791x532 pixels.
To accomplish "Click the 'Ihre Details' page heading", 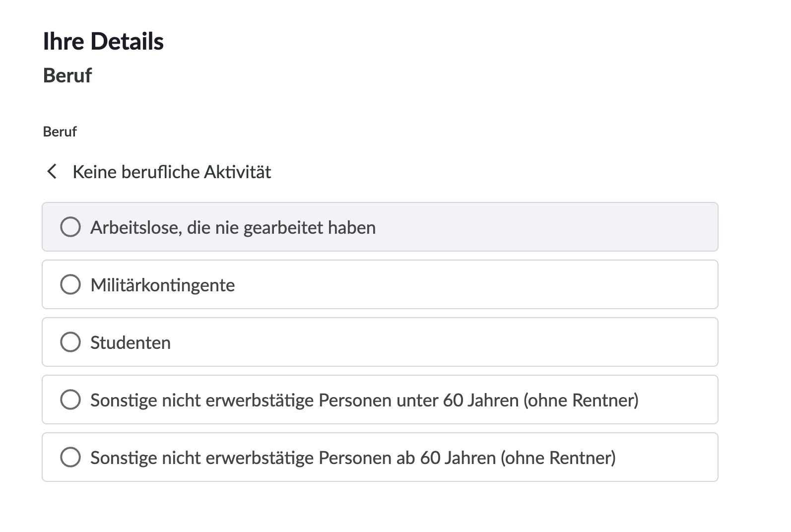I will tap(103, 41).
